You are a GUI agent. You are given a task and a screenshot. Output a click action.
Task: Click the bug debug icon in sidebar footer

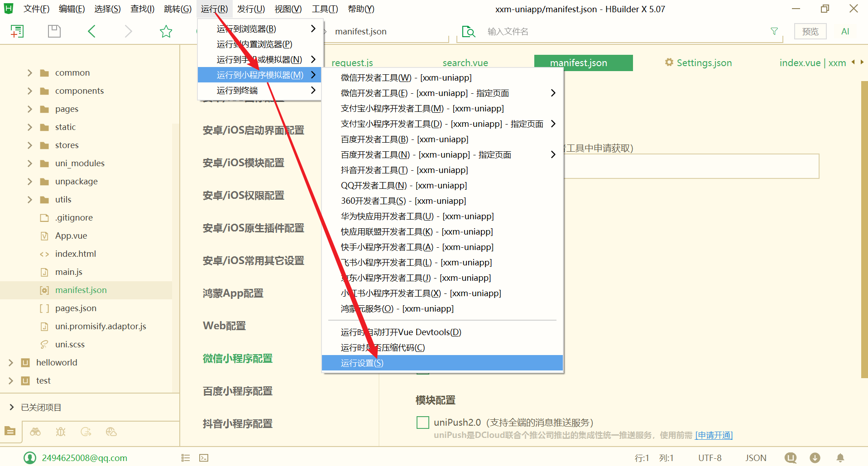pos(61,432)
